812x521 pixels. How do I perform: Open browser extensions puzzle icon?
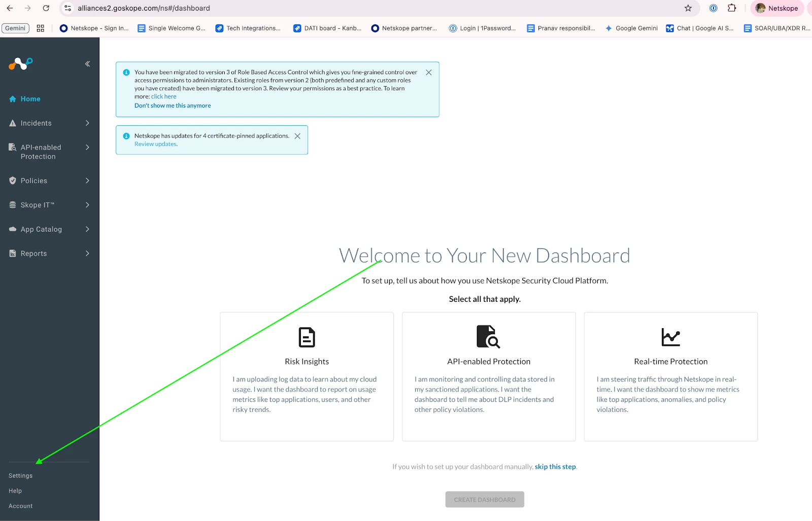(732, 8)
